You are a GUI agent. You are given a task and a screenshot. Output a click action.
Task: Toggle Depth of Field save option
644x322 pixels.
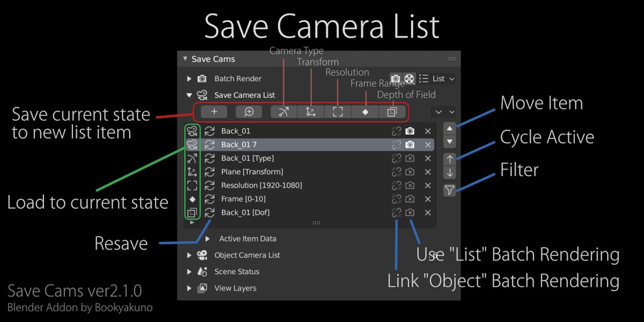(392, 112)
